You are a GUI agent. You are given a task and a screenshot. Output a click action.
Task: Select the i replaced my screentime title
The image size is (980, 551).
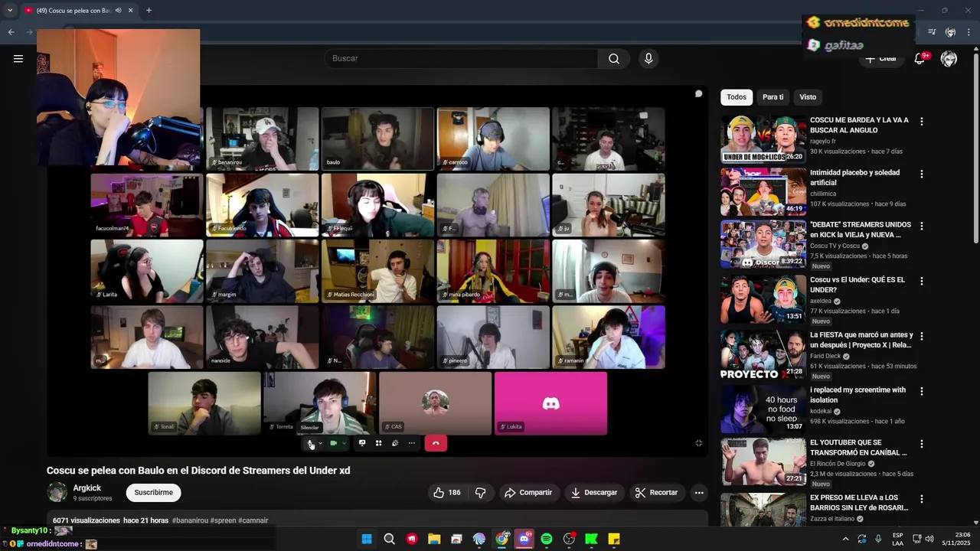pyautogui.click(x=857, y=395)
